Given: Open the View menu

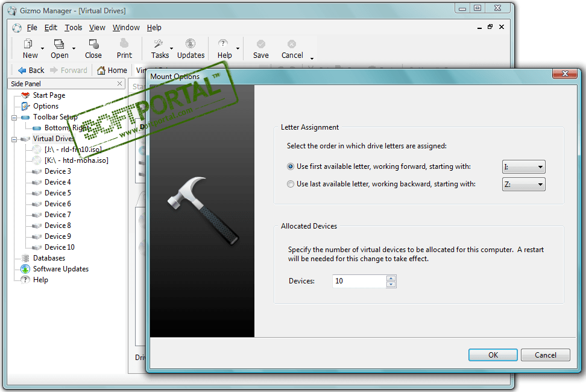Looking at the screenshot, I should coord(97,28).
